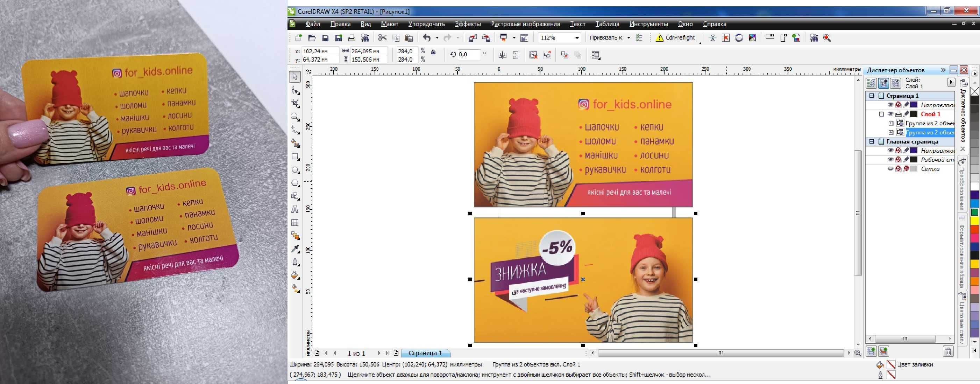Click the Cut scissors icon

pos(382,38)
